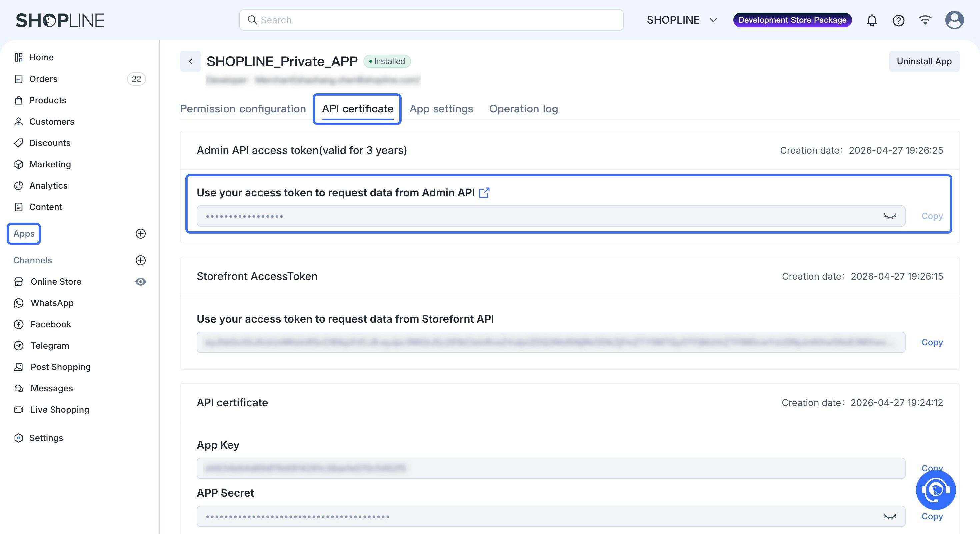The image size is (980, 534).
Task: Add an app with the Apps plus icon
Action: click(141, 234)
